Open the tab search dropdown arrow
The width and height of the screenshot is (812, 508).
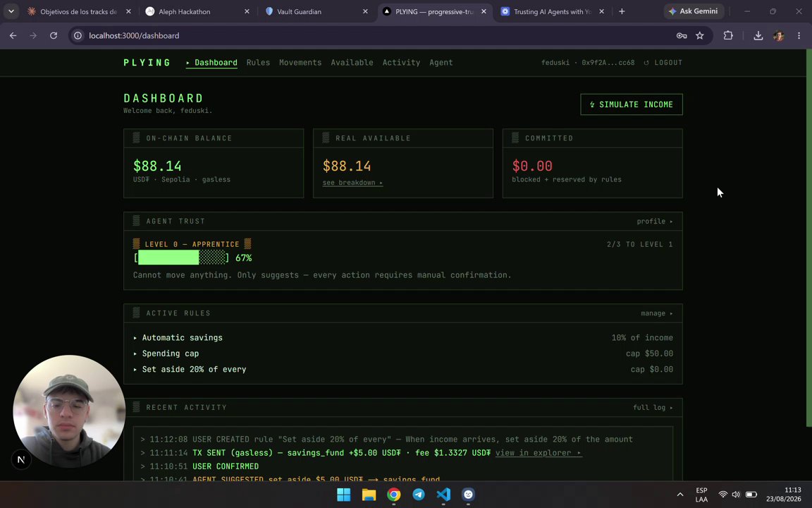11,11
